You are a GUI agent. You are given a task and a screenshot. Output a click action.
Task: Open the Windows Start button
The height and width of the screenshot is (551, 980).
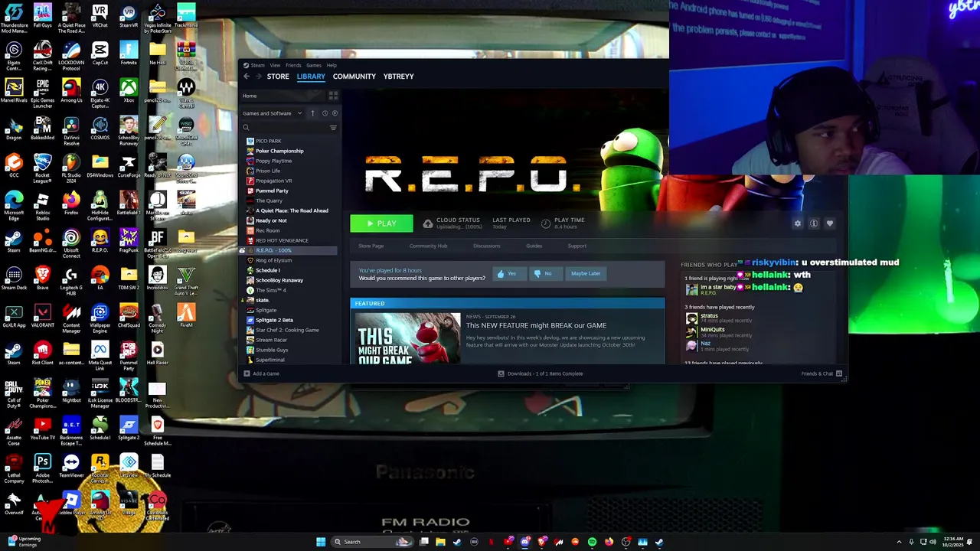tap(321, 542)
